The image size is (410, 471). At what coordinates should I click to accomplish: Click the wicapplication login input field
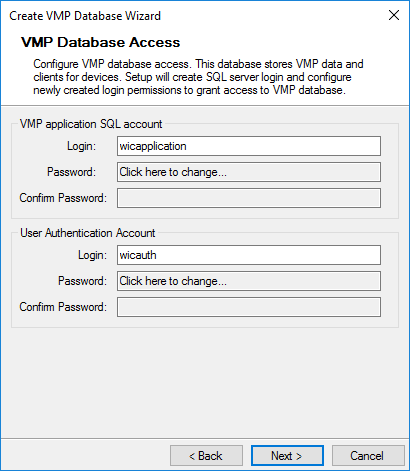(249, 146)
